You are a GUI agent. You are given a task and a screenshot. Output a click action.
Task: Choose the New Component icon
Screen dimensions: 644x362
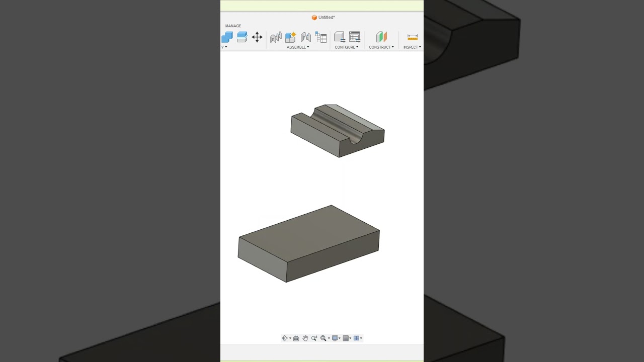point(291,37)
